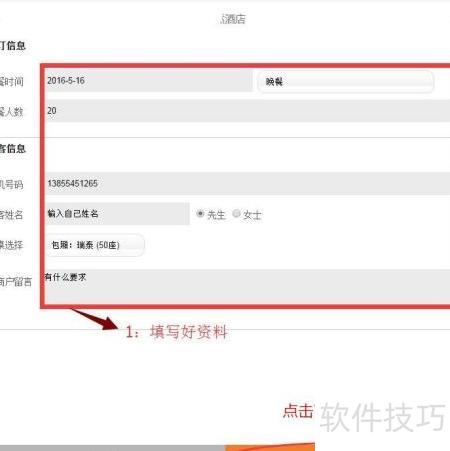Image resolution: width=450 pixels, height=451 pixels.
Task: Focus the phone number field 13855451265
Action: [x=248, y=183]
